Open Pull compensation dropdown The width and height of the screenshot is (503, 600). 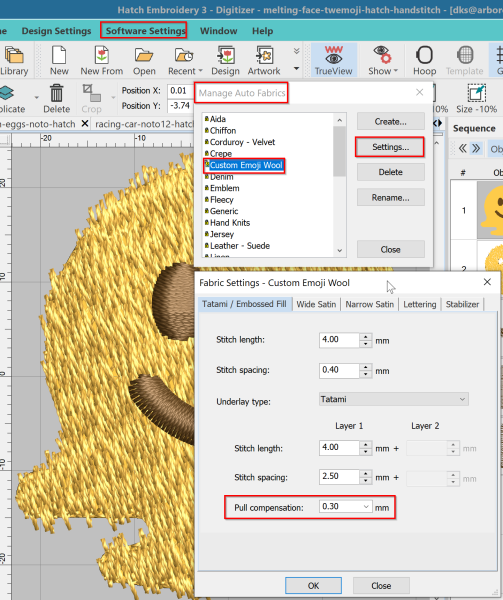click(366, 507)
